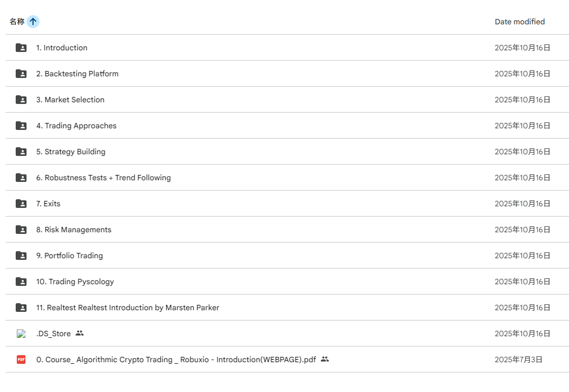Viewport: 569px width, 392px height.
Task: Click the 2. Backtesting Platform folder icon
Action: pyautogui.click(x=21, y=74)
